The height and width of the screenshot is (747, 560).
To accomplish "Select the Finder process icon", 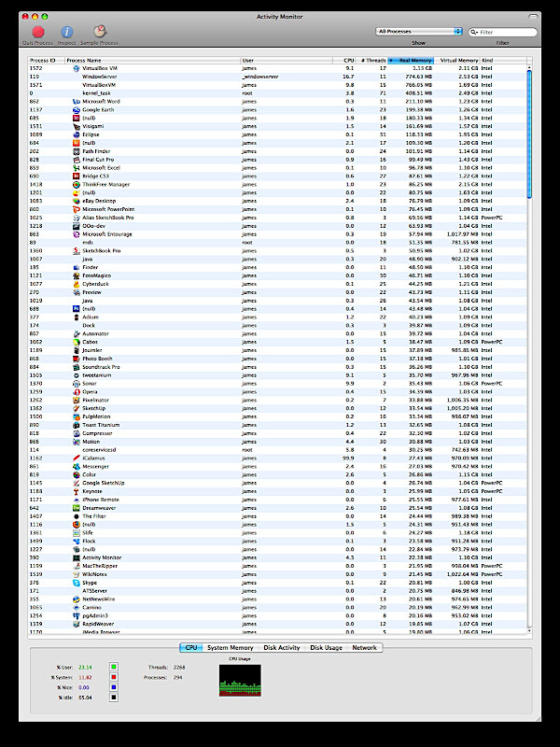I will point(77,267).
